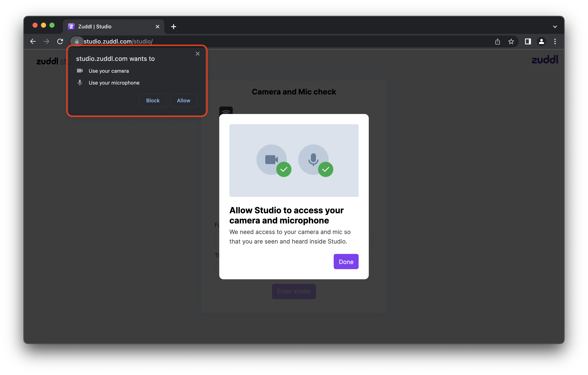Viewport: 588px width, 375px height.
Task: Click the browser back arrow
Action: [33, 42]
